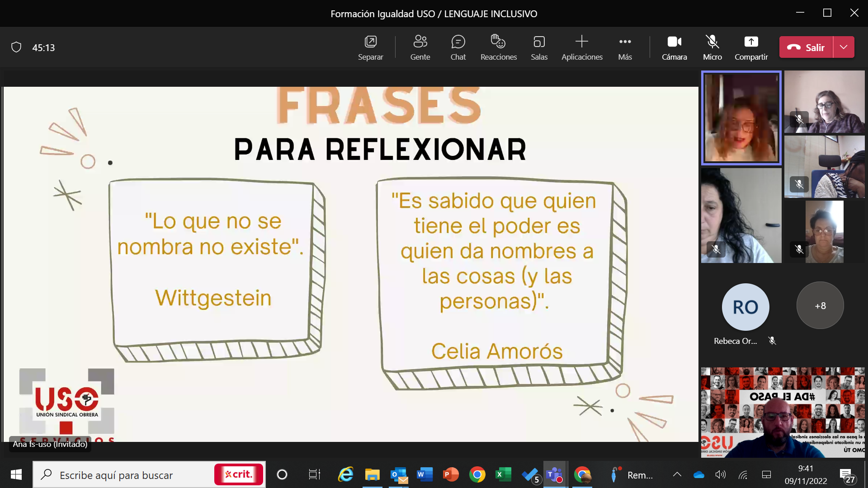Viewport: 868px width, 488px height.
Task: Open the Salas breakout rooms
Action: tap(539, 47)
